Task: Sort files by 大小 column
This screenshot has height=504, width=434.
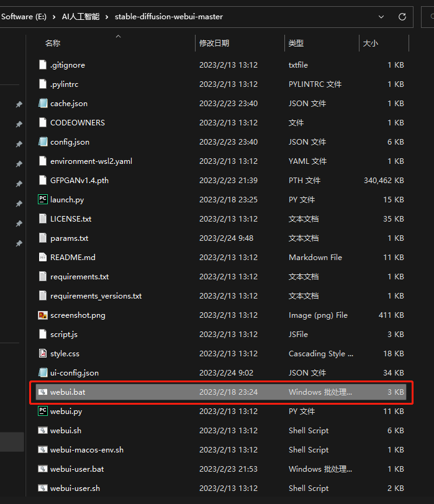Action: click(x=370, y=43)
